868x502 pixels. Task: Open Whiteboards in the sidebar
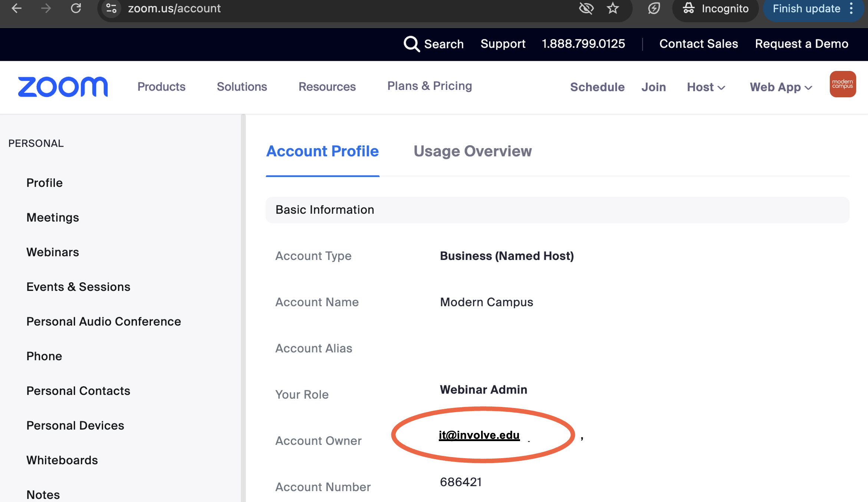coord(62,460)
